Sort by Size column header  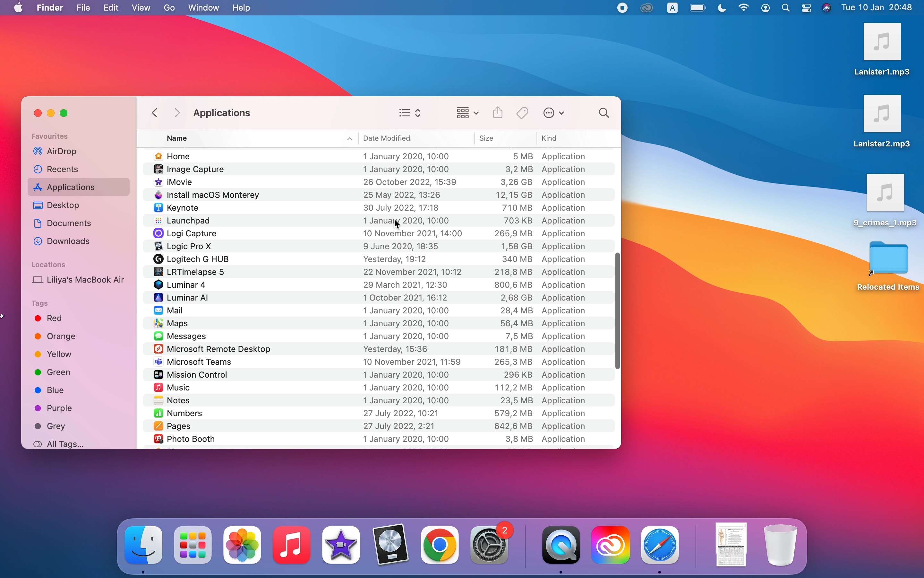[506, 138]
